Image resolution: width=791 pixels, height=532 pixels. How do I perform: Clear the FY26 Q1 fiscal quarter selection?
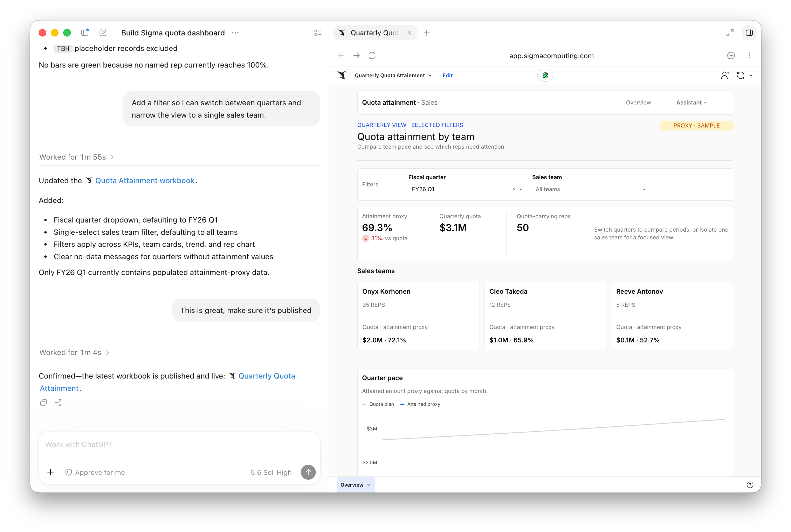[514, 189]
